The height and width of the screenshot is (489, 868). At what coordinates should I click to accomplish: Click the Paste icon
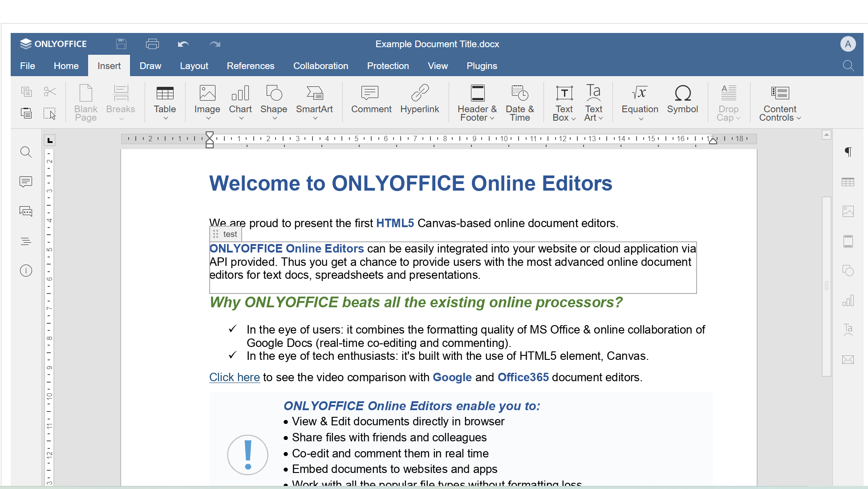click(26, 113)
